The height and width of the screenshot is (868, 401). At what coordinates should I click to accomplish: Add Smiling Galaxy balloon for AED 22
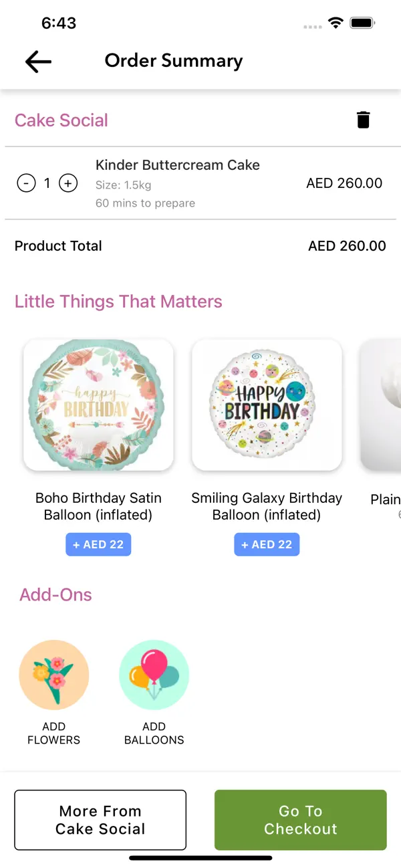pyautogui.click(x=267, y=544)
